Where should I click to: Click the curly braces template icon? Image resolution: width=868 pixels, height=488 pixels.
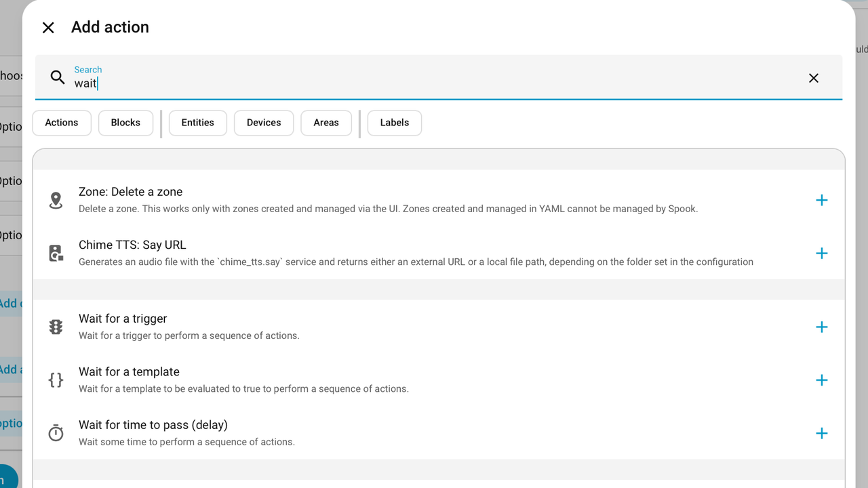(56, 380)
